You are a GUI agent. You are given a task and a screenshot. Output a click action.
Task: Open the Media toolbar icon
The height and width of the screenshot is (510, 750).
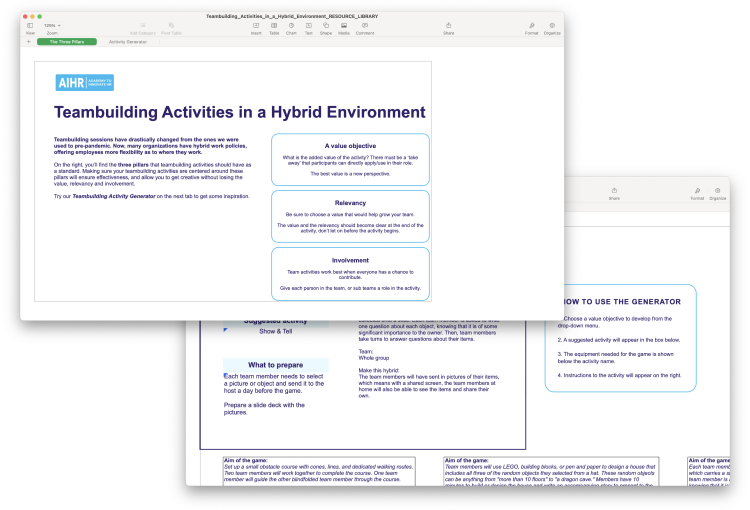344,25
